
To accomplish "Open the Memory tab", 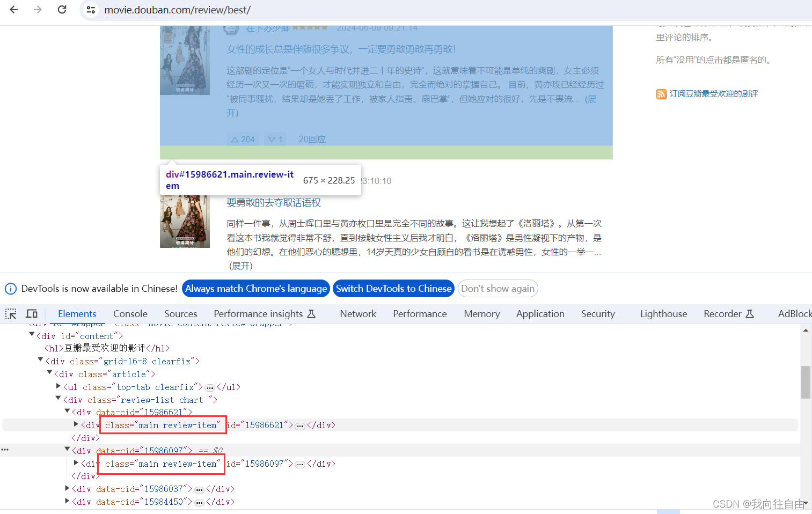I will [482, 314].
